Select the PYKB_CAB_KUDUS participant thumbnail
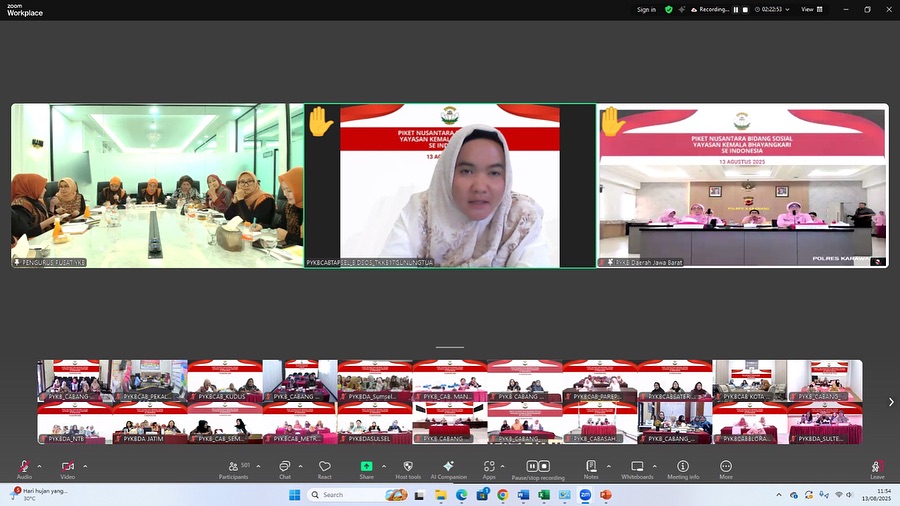The image size is (900, 506). (x=224, y=381)
